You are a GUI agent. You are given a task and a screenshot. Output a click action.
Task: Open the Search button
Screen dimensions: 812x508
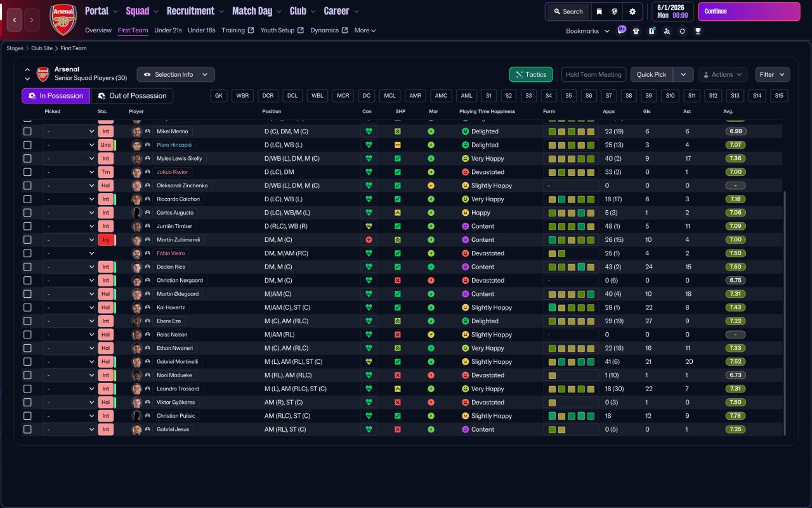point(568,11)
